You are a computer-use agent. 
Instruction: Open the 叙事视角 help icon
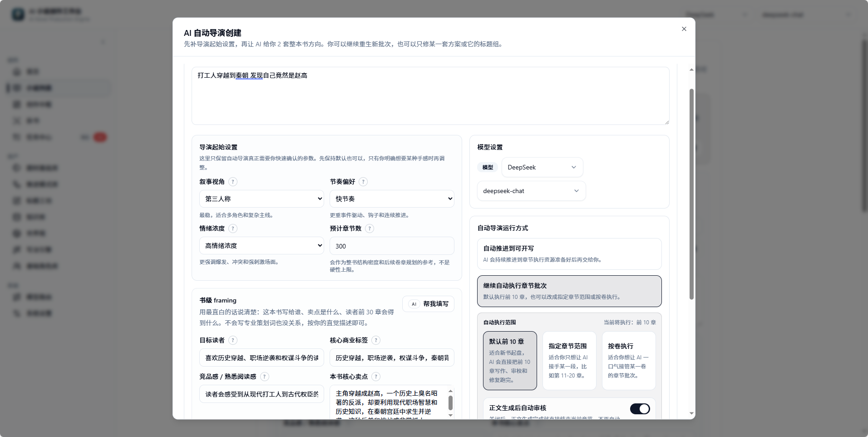233,182
